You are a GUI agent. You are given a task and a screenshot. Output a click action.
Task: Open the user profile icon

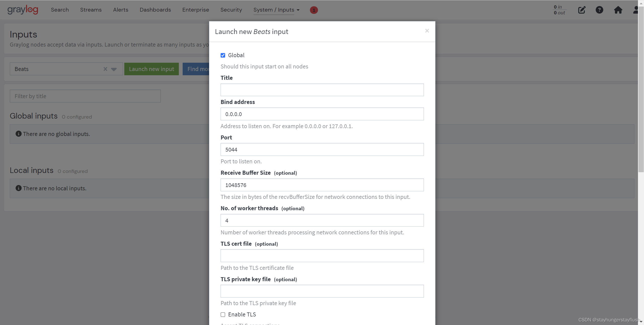pyautogui.click(x=636, y=10)
